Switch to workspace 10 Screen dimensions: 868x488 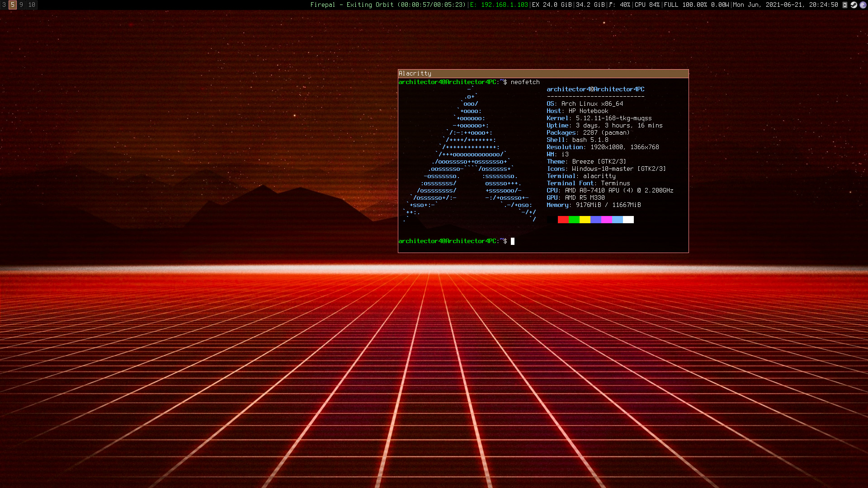point(32,5)
